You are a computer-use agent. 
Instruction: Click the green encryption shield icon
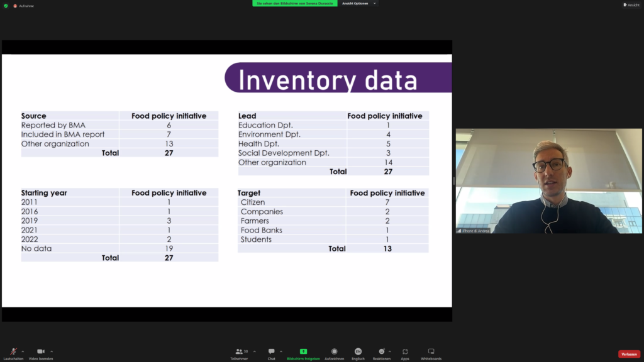coord(6,6)
